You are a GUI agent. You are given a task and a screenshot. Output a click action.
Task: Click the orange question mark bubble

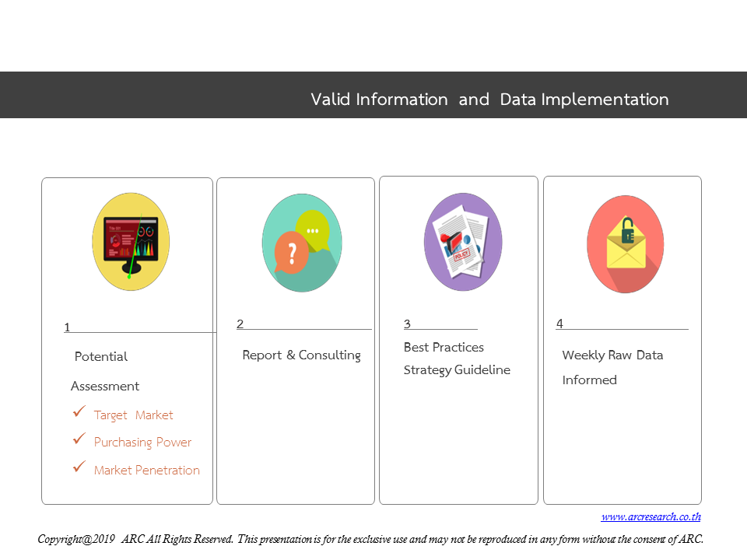click(291, 253)
